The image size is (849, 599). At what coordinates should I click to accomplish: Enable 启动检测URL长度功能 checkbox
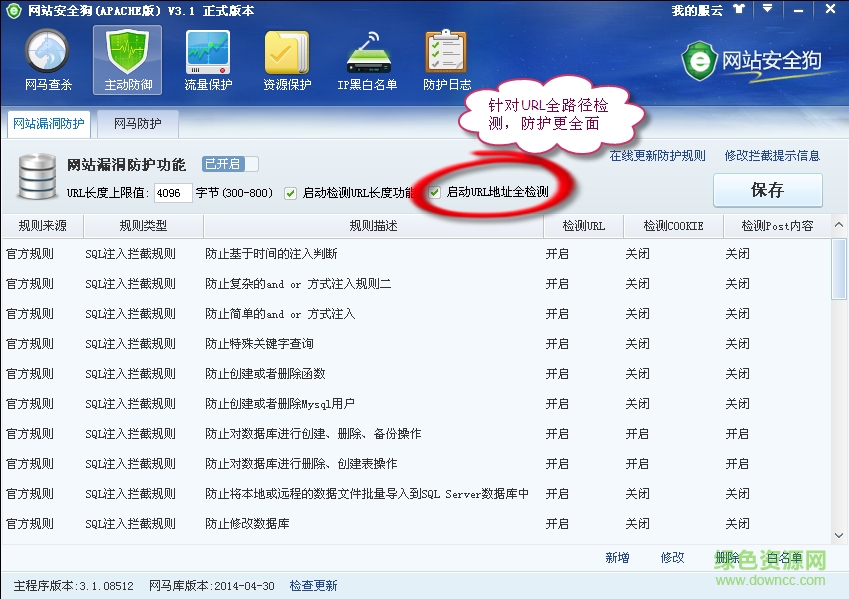pos(290,193)
